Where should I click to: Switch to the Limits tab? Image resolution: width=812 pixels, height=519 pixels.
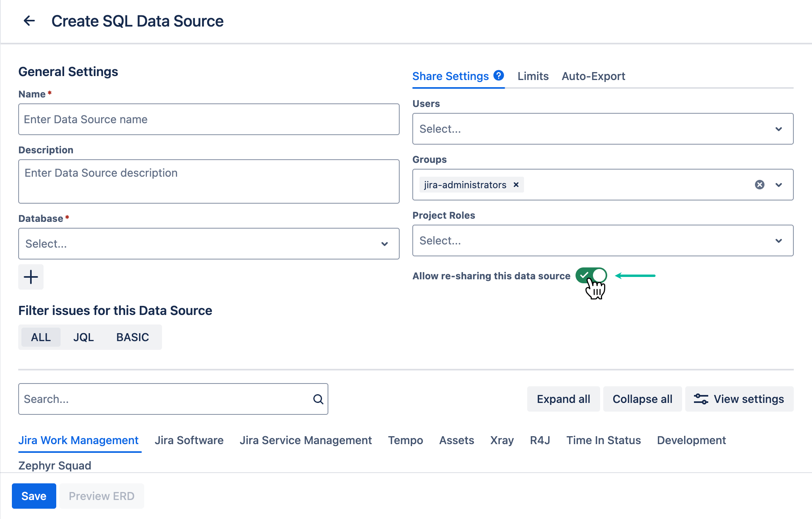pyautogui.click(x=532, y=76)
